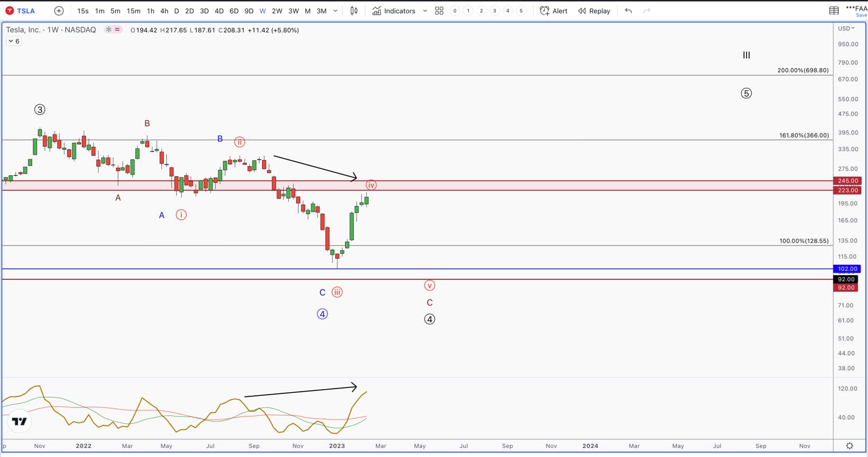This screenshot has width=868, height=457.
Task: Switch to the 2W timeframe
Action: pyautogui.click(x=277, y=11)
